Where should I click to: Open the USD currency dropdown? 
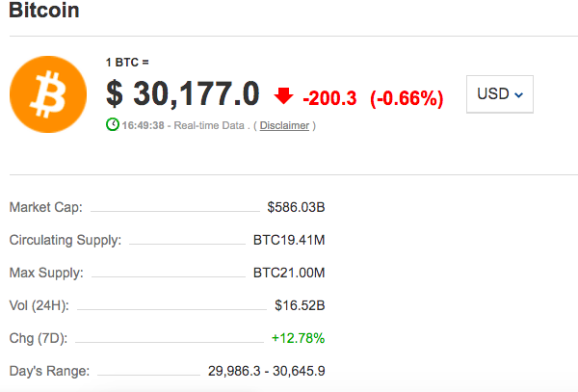499,94
